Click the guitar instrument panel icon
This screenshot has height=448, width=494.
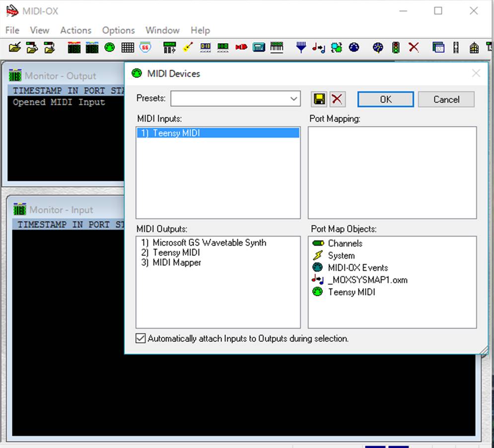click(x=188, y=48)
